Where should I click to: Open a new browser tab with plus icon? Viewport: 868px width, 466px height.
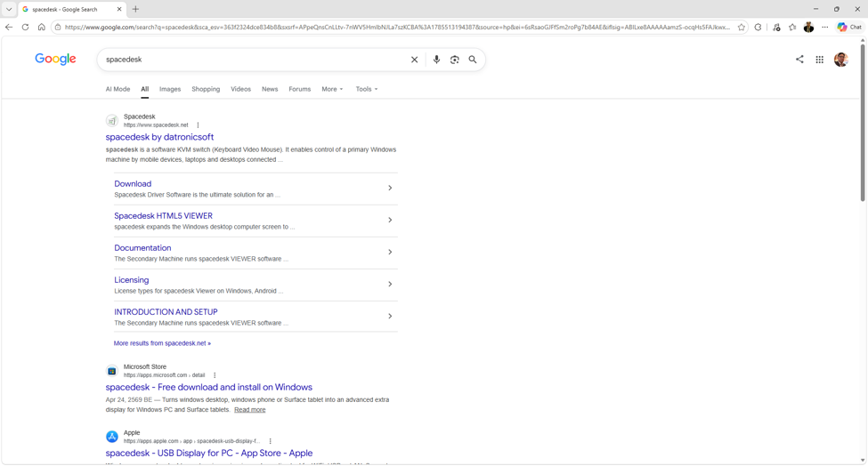tap(135, 10)
